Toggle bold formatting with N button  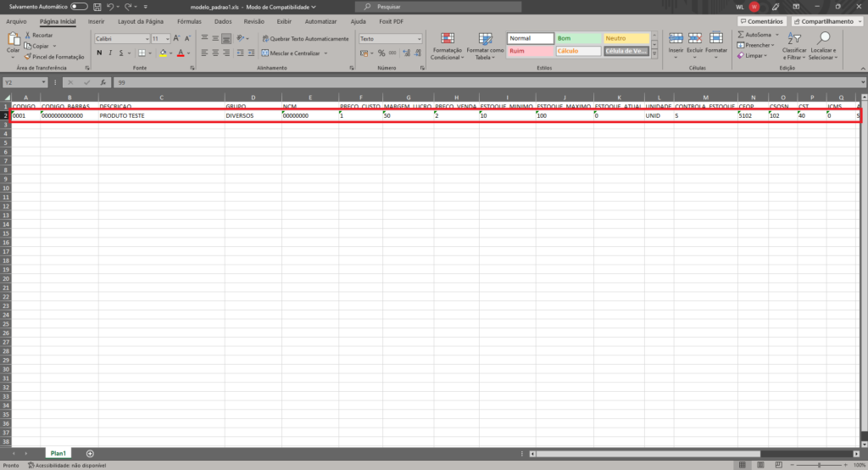pos(99,53)
